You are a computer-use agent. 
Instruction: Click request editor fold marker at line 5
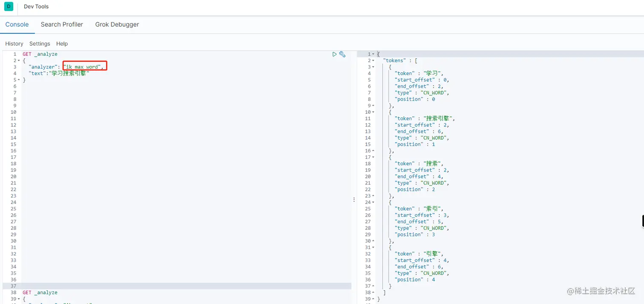point(19,80)
